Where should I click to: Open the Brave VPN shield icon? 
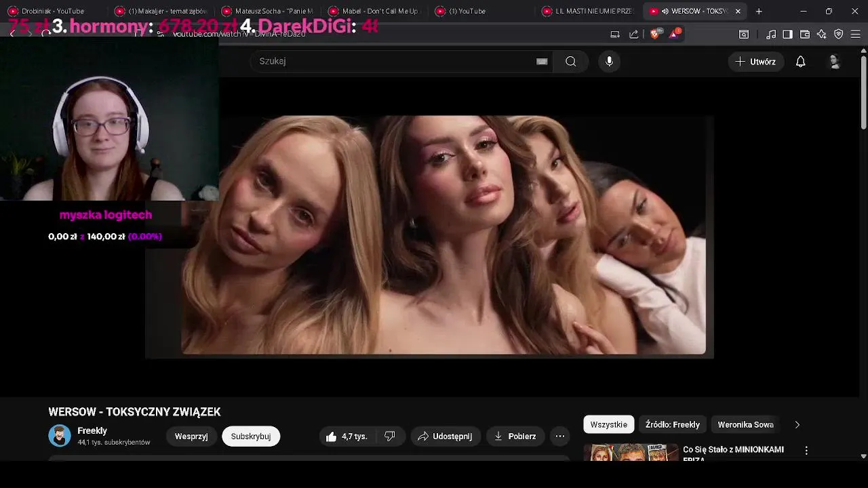tap(838, 34)
